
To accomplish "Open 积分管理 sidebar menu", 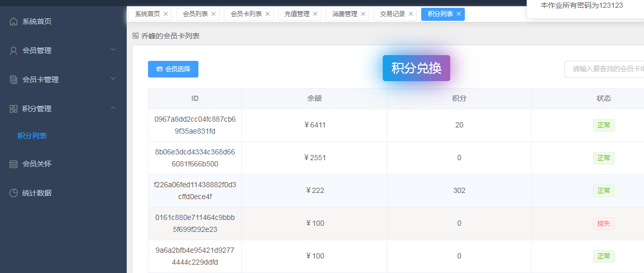I will pyautogui.click(x=63, y=109).
